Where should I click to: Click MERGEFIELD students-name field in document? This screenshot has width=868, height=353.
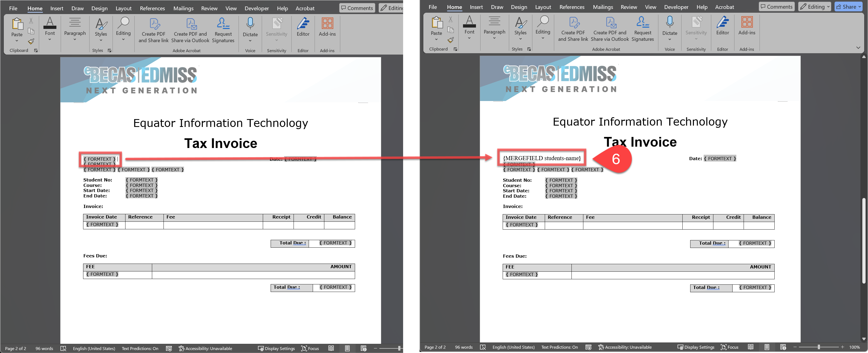(x=542, y=158)
